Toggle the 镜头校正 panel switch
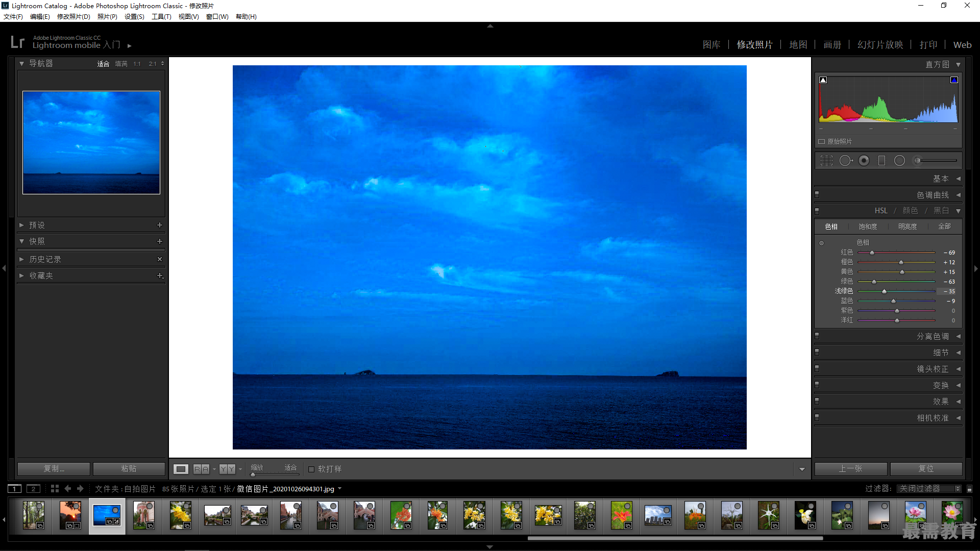This screenshot has height=551, width=980. tap(817, 368)
